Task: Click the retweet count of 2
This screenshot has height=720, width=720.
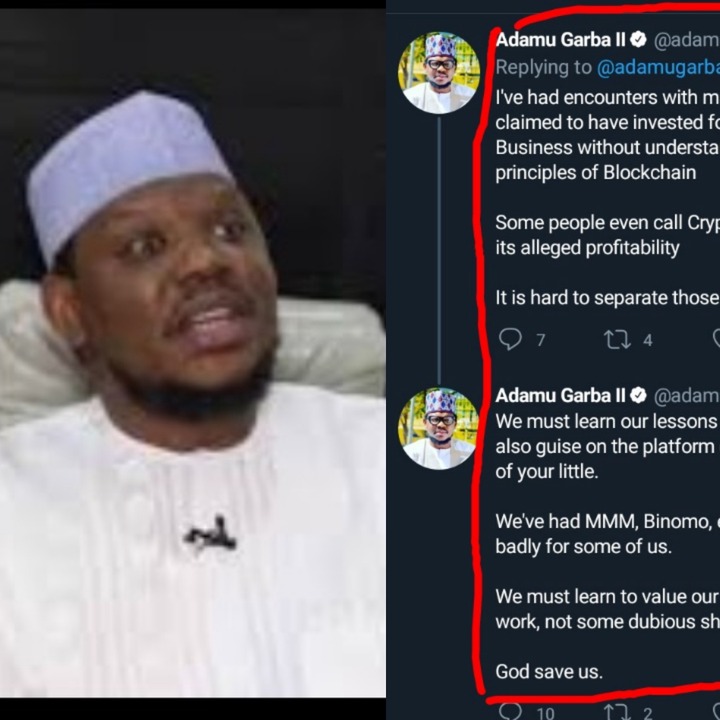Action: tap(647, 712)
